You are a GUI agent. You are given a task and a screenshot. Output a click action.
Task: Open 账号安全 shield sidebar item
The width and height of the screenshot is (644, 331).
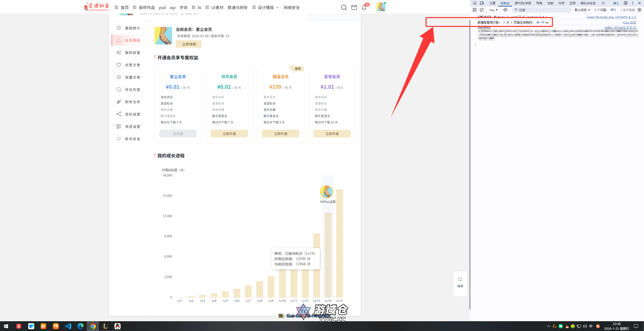click(x=132, y=139)
